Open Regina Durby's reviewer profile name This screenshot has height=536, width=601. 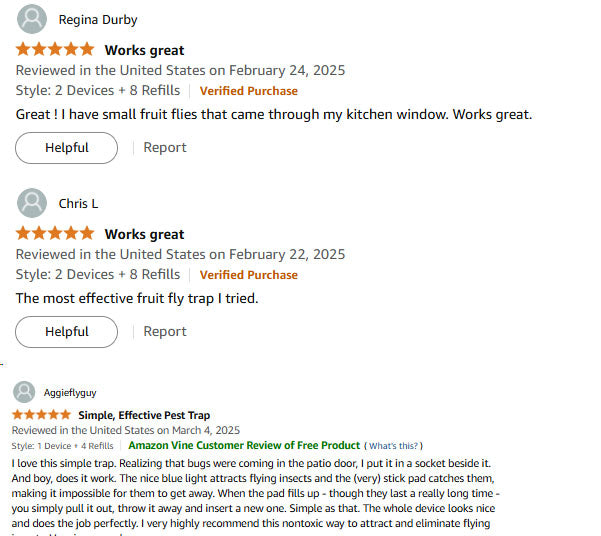coord(98,20)
